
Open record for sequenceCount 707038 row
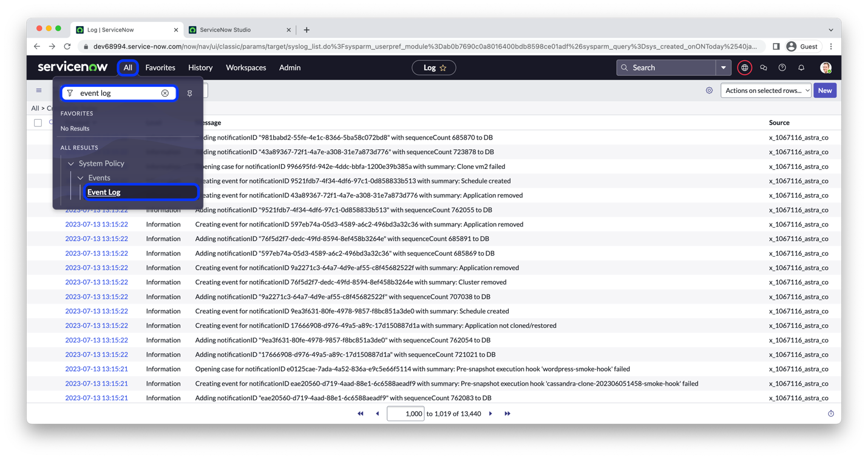pos(97,297)
